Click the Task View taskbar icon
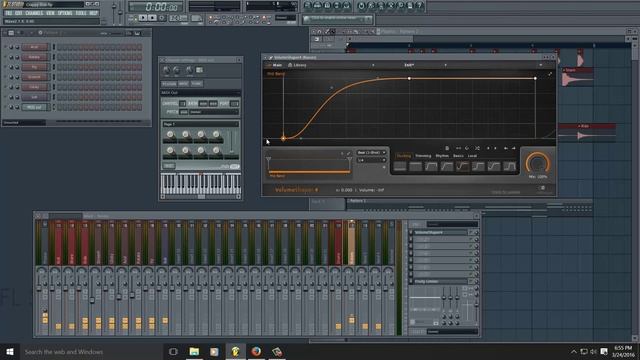This screenshot has height=360, width=640. coord(173,351)
